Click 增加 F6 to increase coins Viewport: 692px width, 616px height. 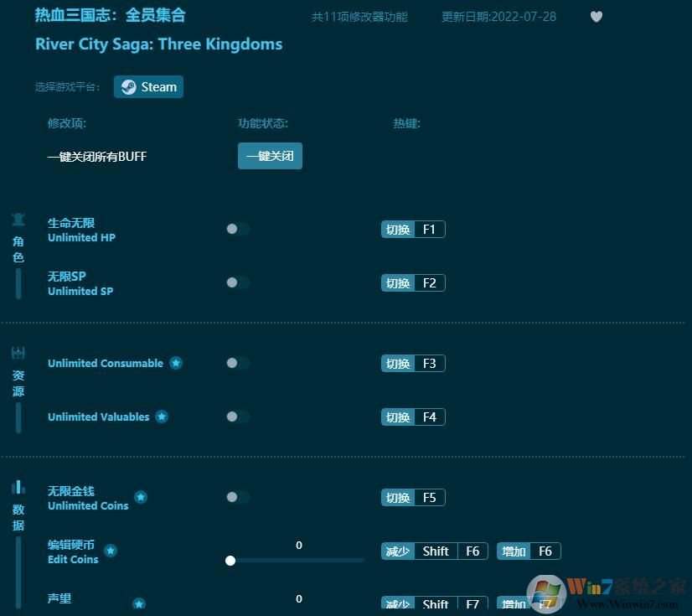tap(529, 551)
